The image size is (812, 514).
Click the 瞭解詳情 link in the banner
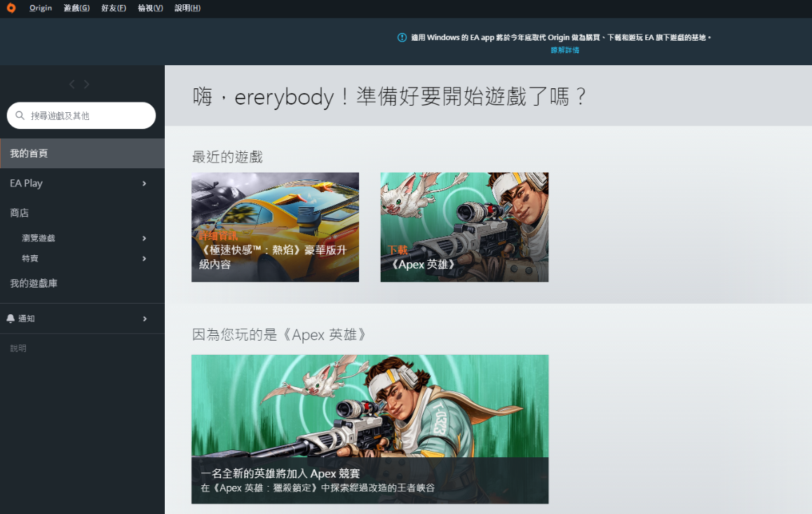pyautogui.click(x=564, y=50)
